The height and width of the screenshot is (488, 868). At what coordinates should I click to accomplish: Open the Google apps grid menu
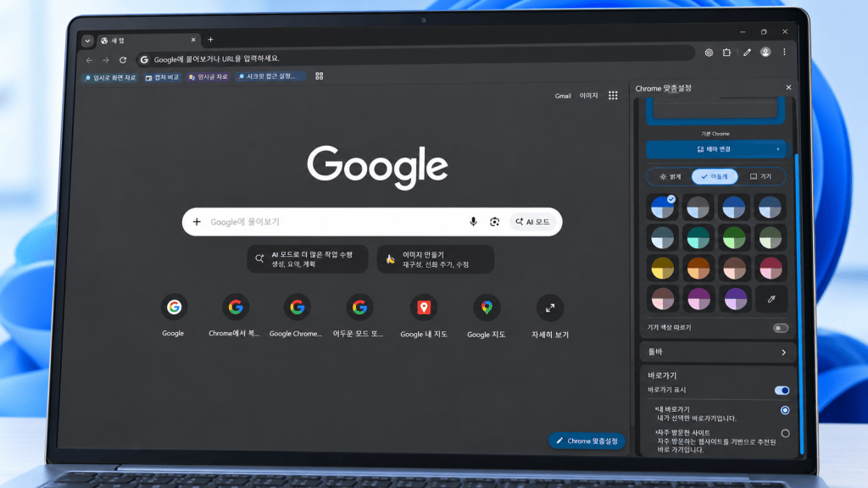[x=613, y=96]
